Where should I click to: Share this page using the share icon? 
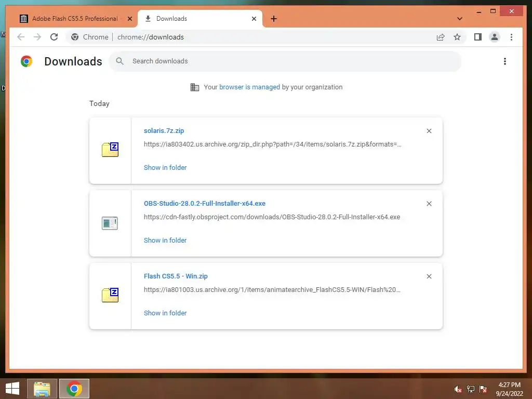[441, 37]
